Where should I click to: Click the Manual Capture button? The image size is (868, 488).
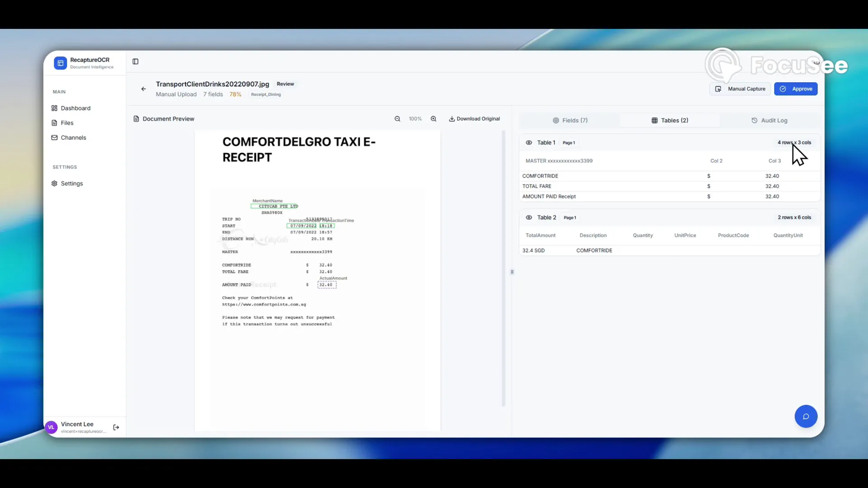[x=740, y=89]
